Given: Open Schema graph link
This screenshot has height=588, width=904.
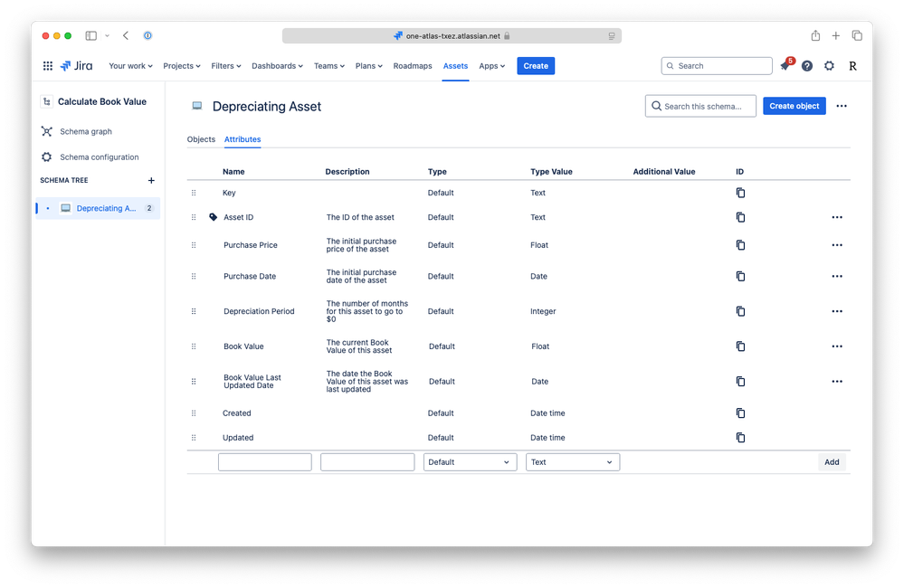Looking at the screenshot, I should 86,131.
